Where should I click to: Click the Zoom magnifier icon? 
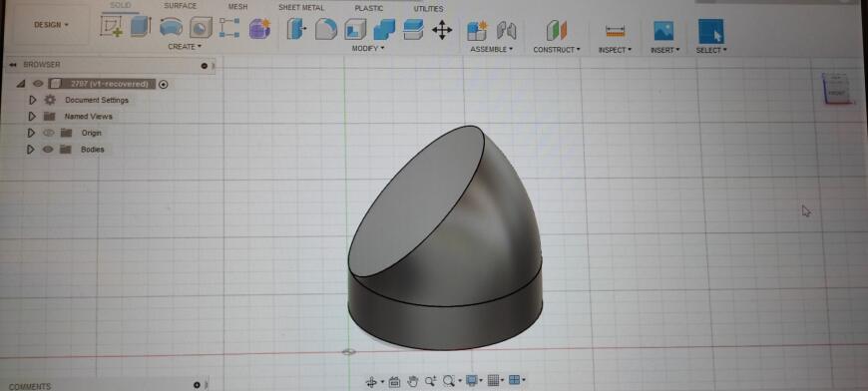coord(430,381)
